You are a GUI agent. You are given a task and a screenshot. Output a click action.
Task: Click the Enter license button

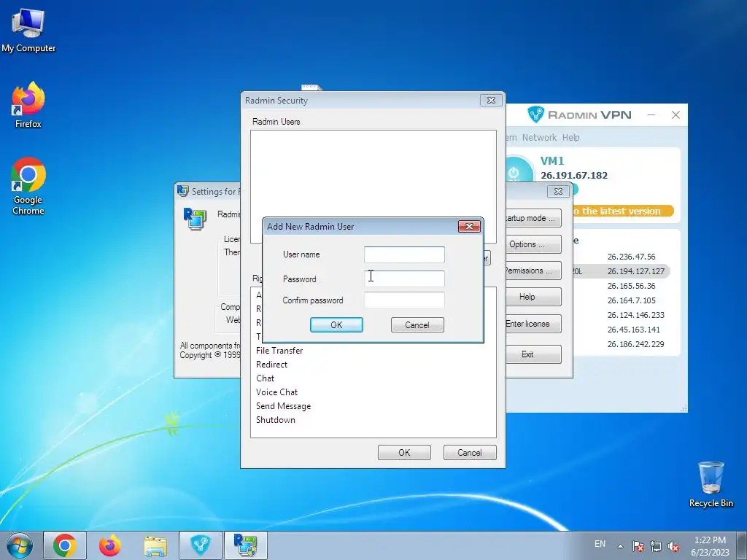[x=533, y=324]
